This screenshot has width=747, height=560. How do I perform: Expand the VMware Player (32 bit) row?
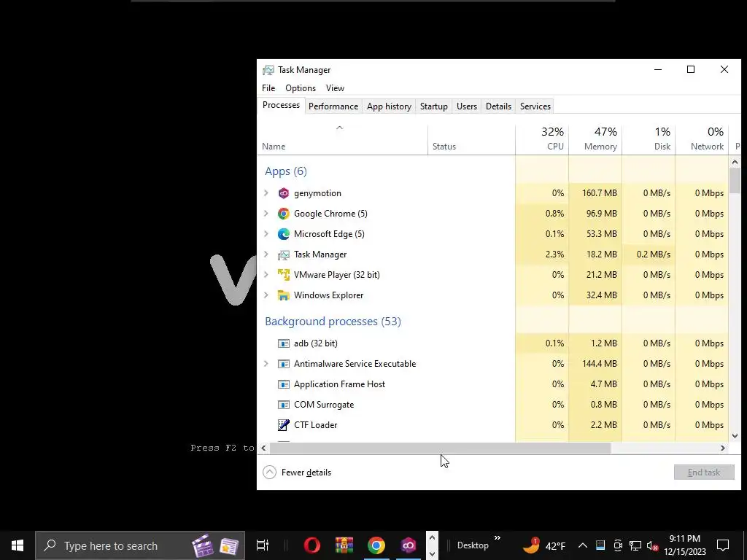tap(266, 275)
